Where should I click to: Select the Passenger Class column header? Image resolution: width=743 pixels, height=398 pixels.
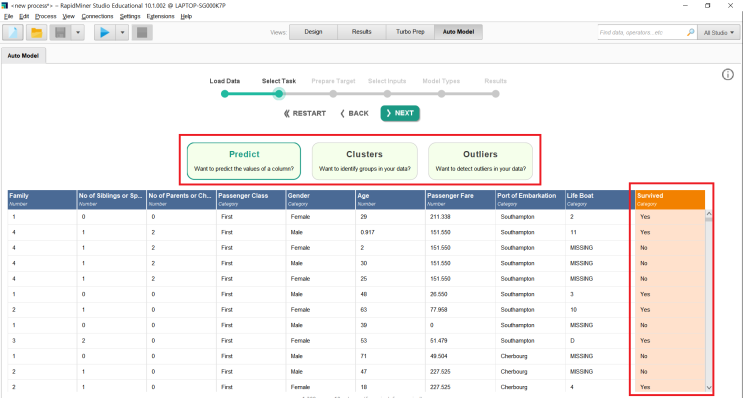pyautogui.click(x=251, y=199)
